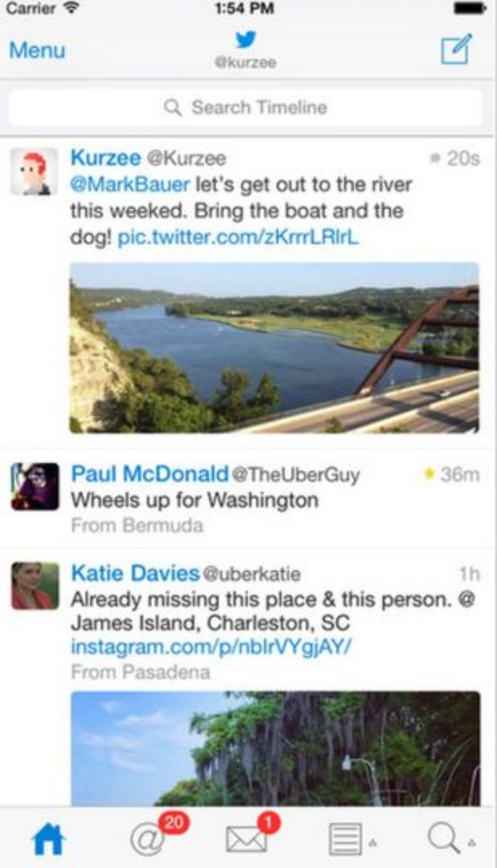
Task: Tap Paul McDonald's profile picture
Action: 35,486
